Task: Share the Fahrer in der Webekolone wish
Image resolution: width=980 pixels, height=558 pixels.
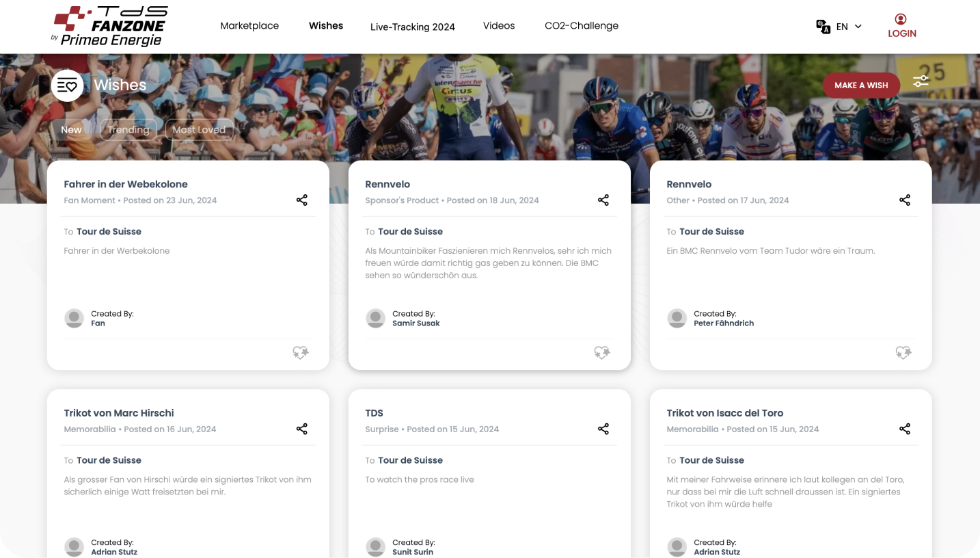Action: coord(302,200)
